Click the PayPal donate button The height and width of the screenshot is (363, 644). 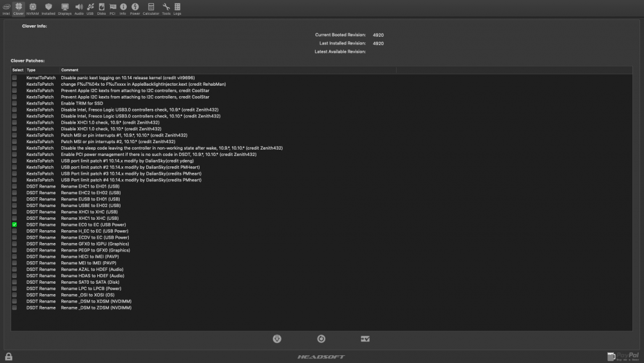623,356
